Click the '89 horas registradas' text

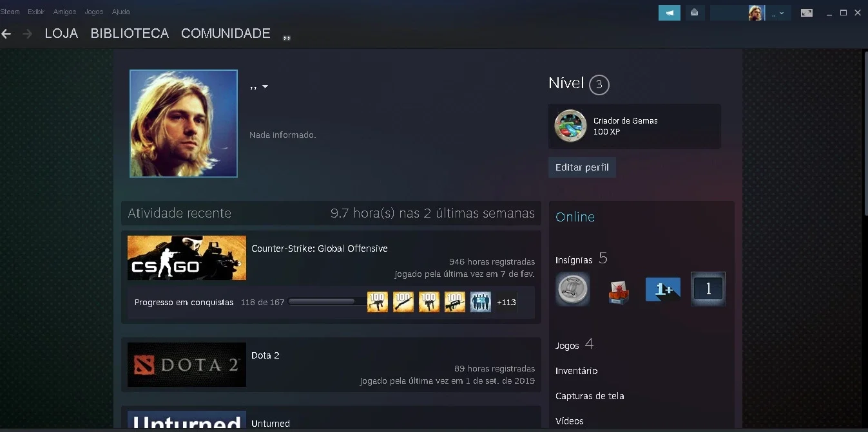[x=494, y=369]
